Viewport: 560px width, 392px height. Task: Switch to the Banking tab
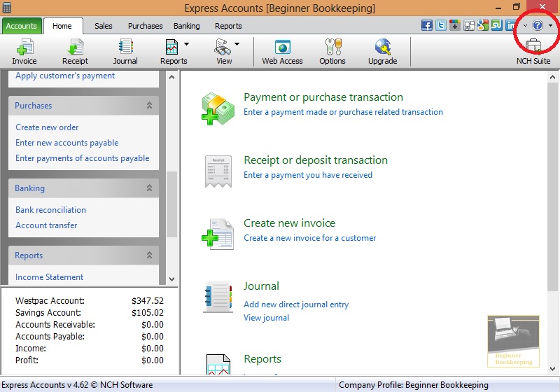pyautogui.click(x=187, y=26)
